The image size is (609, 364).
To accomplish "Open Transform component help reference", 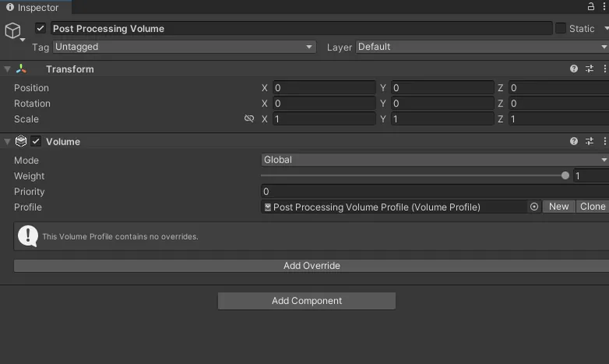I will point(574,68).
